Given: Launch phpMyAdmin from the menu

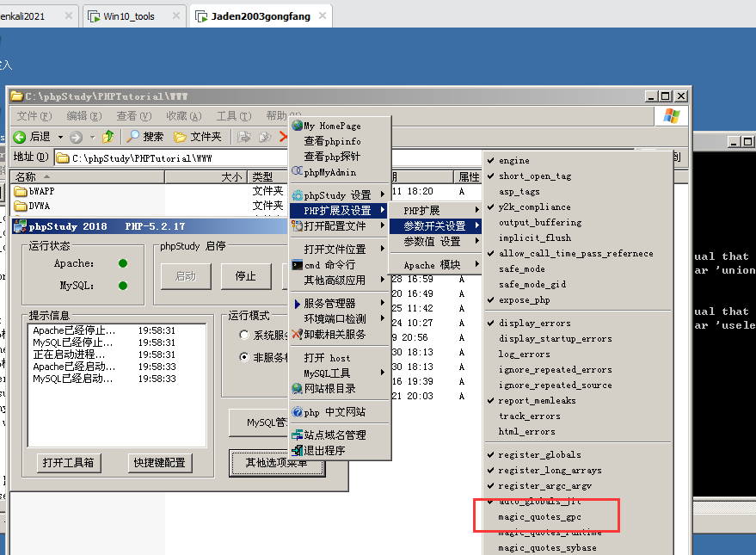Looking at the screenshot, I should point(329,172).
